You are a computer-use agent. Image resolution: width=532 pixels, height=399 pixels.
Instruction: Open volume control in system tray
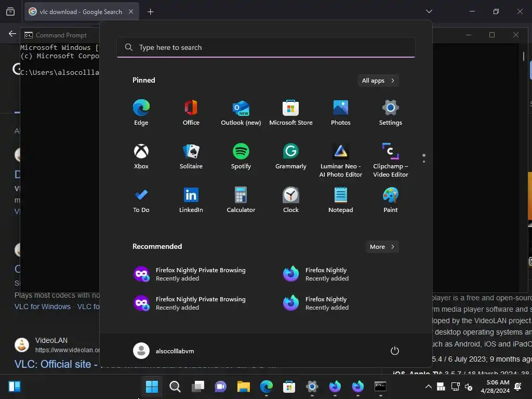click(469, 387)
